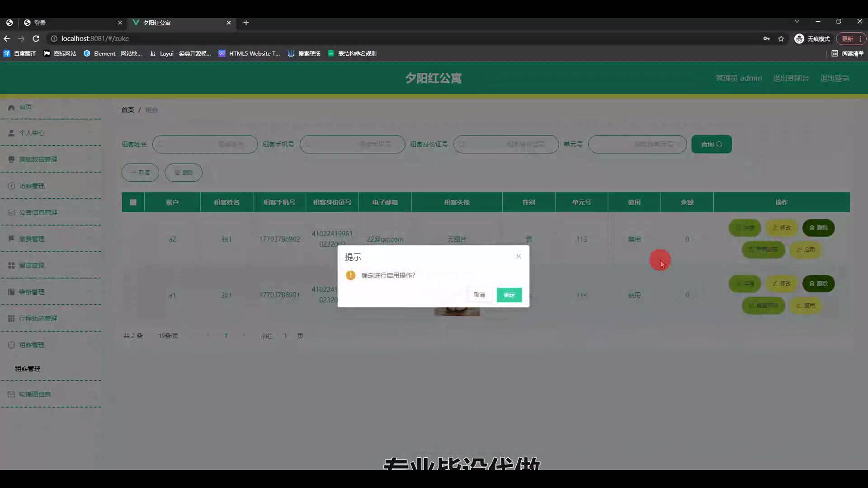Confirm the enable operation with 确定

click(x=509, y=295)
